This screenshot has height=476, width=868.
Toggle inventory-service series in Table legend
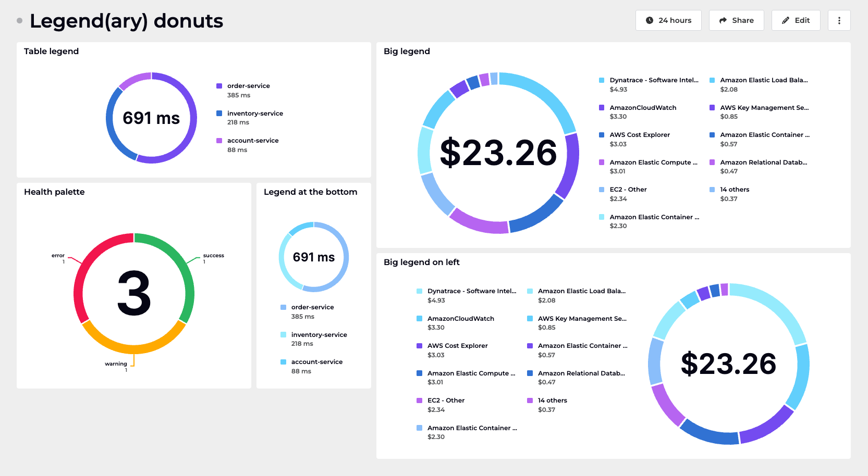tap(255, 114)
